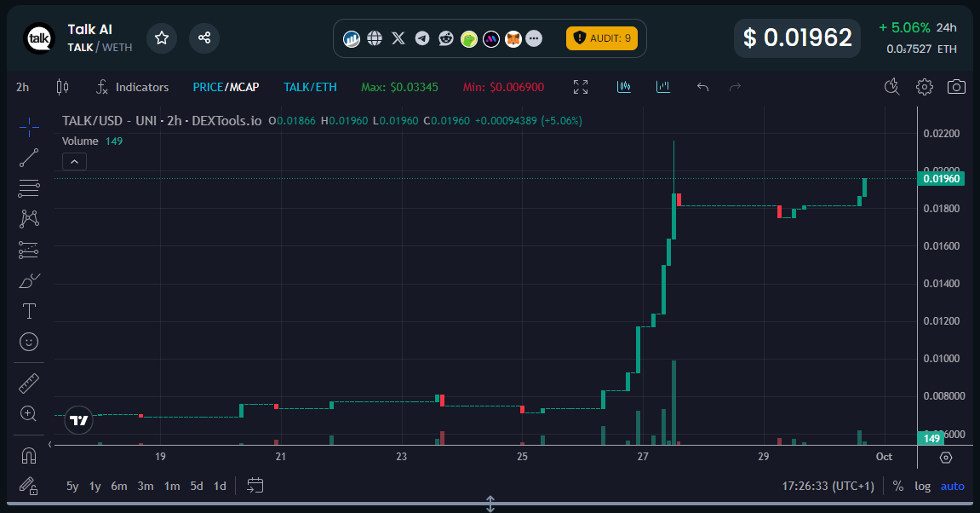Set time range to 6m
Screen dimensions: 980x513
click(x=119, y=486)
